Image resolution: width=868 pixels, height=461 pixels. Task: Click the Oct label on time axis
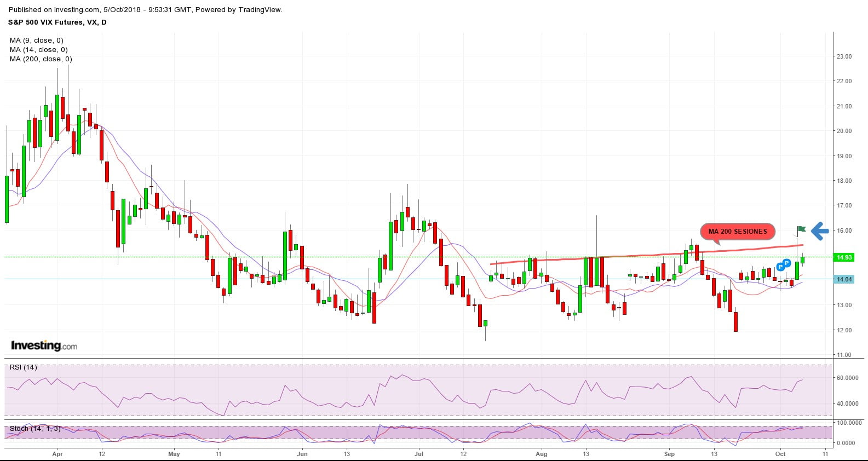point(780,454)
